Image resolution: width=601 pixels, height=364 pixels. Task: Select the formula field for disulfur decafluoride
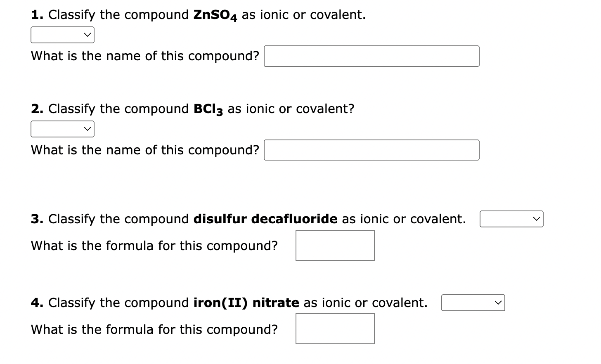click(335, 245)
